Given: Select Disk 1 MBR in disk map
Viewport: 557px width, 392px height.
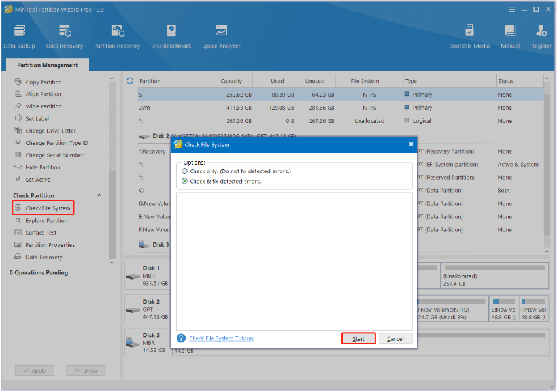Looking at the screenshot, I should [x=147, y=276].
